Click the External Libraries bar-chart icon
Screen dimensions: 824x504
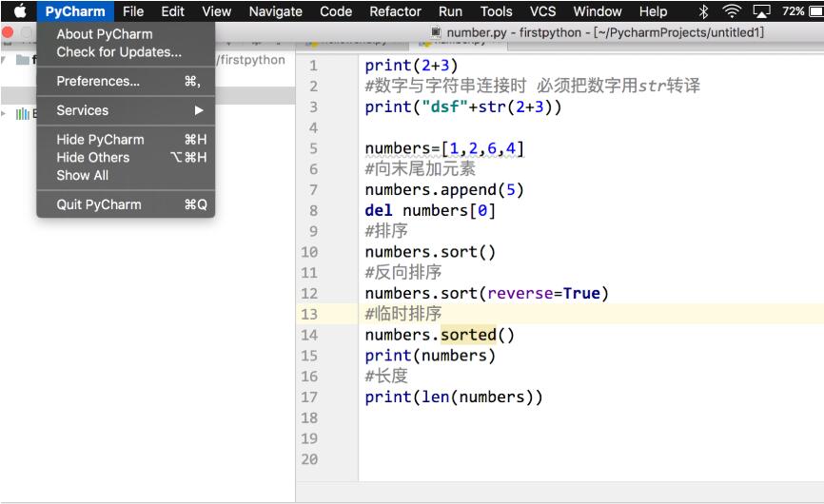pyautogui.click(x=22, y=114)
